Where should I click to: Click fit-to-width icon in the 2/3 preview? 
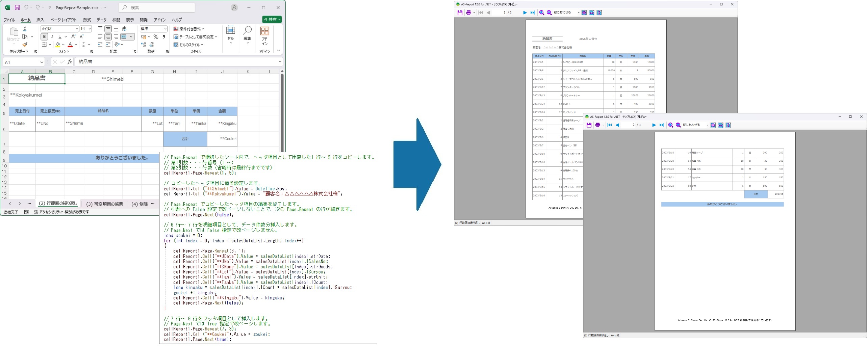[720, 125]
